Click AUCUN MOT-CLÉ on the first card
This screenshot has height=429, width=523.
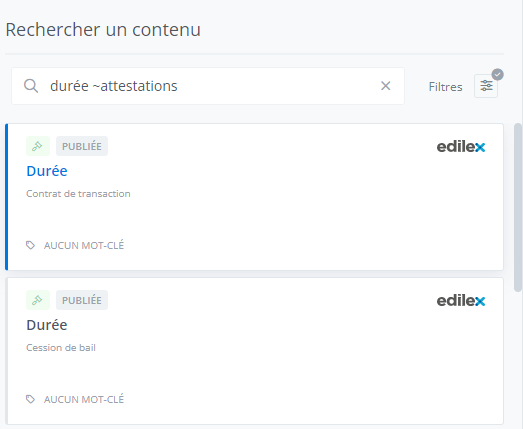[x=84, y=246]
